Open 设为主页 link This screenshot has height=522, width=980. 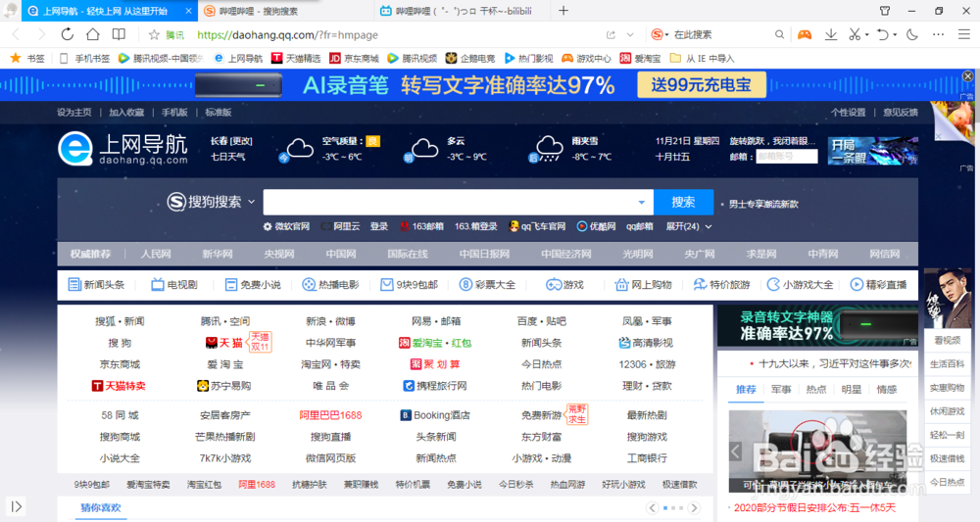[74, 113]
